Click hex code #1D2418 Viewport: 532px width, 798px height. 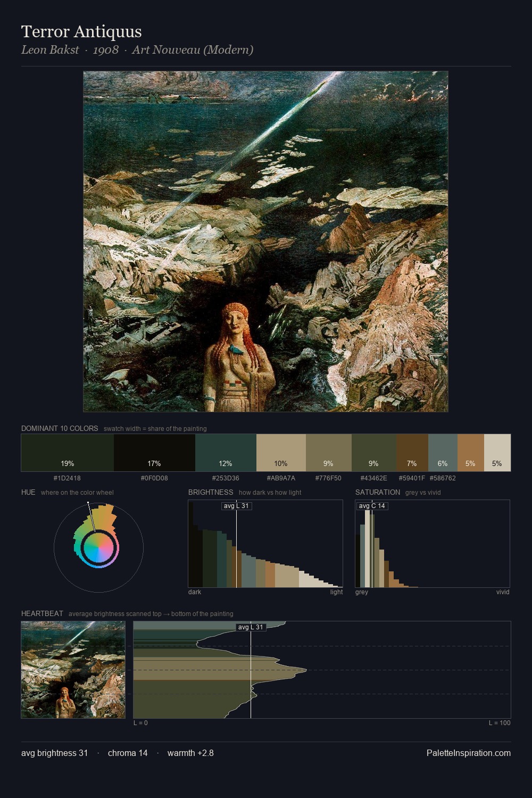pyautogui.click(x=67, y=478)
